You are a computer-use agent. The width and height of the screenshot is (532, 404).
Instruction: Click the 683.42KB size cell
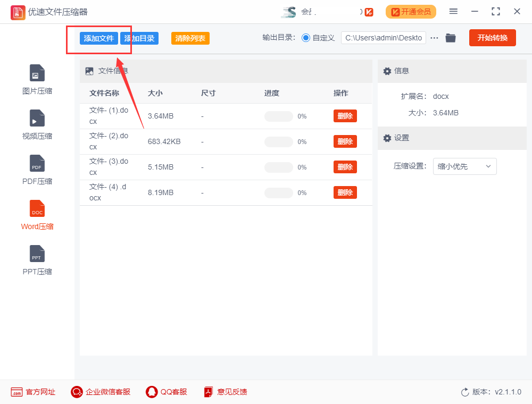tap(164, 142)
